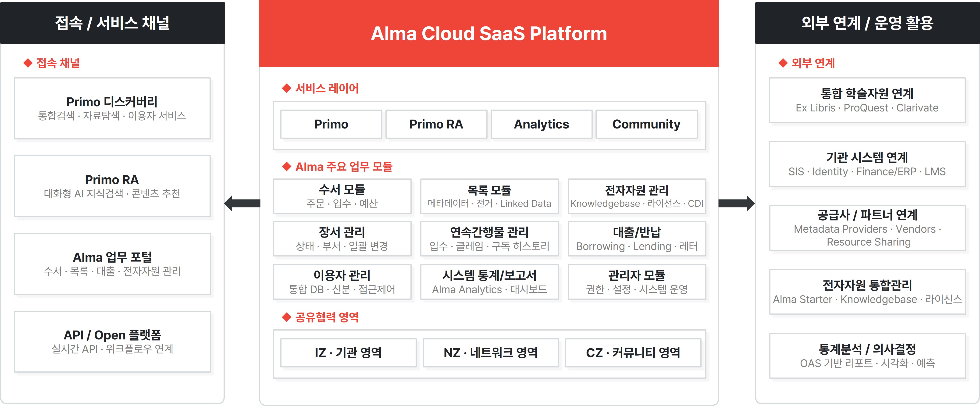Image resolution: width=980 pixels, height=406 pixels.
Task: Click the Alma 주요 업무 모듈 heading
Action: click(x=344, y=167)
